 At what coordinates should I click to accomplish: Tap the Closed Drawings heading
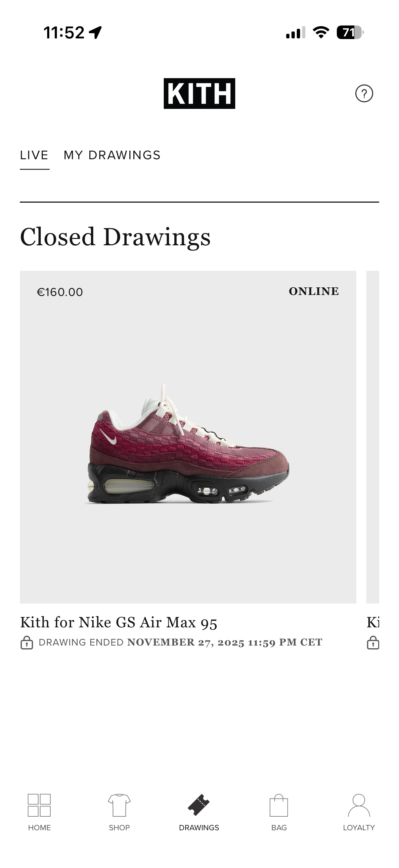[x=115, y=237]
